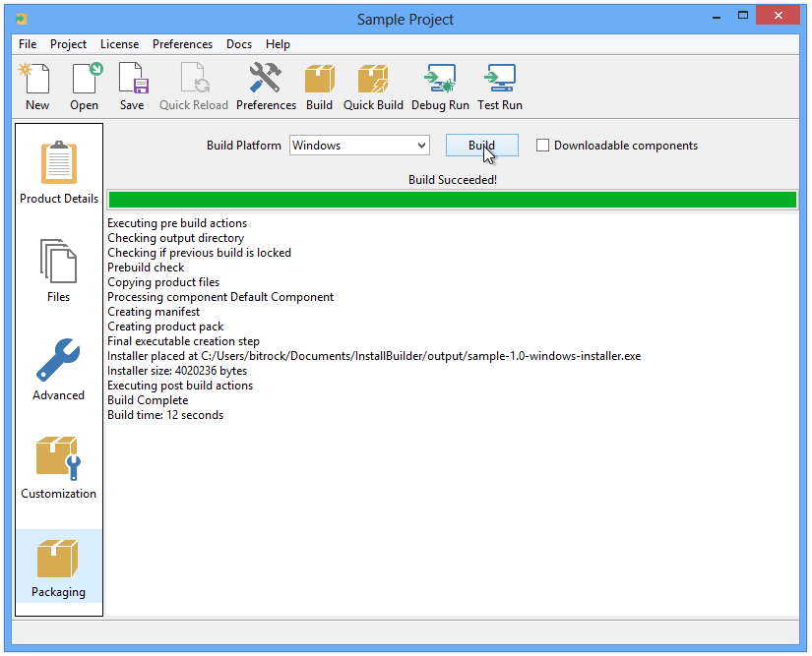The image size is (812, 656).
Task: Open the Docs menu
Action: pyautogui.click(x=239, y=44)
